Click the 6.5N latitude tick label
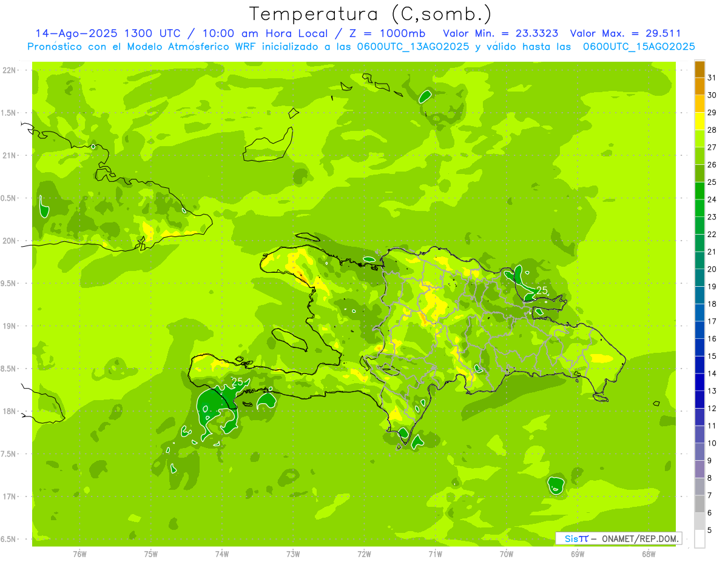The image size is (728, 562). tap(10, 539)
